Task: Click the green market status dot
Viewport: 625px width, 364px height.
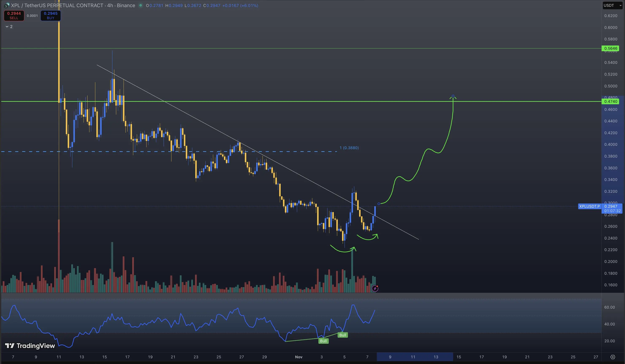Action: pyautogui.click(x=141, y=5)
